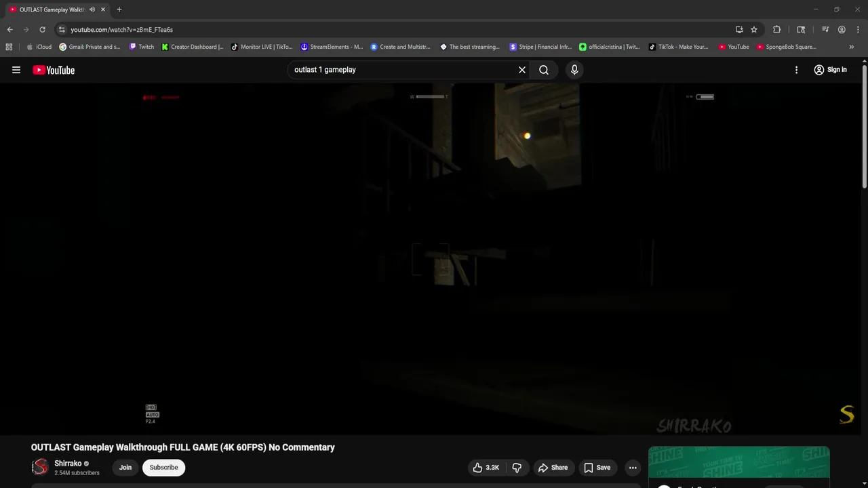
Task: Expand hidden bookmarks chevron
Action: tap(852, 47)
